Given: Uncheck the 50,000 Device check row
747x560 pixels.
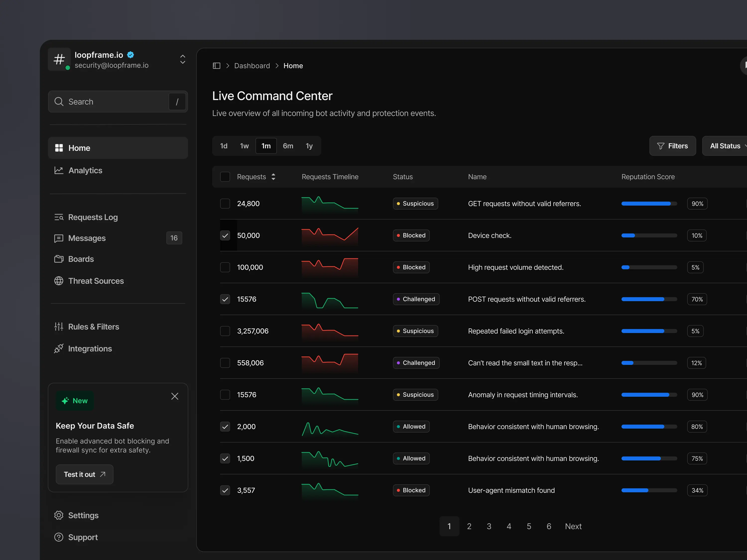Looking at the screenshot, I should pyautogui.click(x=225, y=236).
